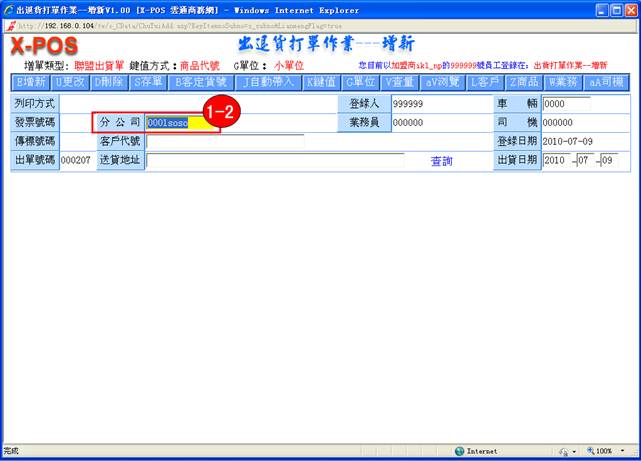Click the 客戶代號 customer code field
Viewport: 641px width, 461px height.
[224, 142]
